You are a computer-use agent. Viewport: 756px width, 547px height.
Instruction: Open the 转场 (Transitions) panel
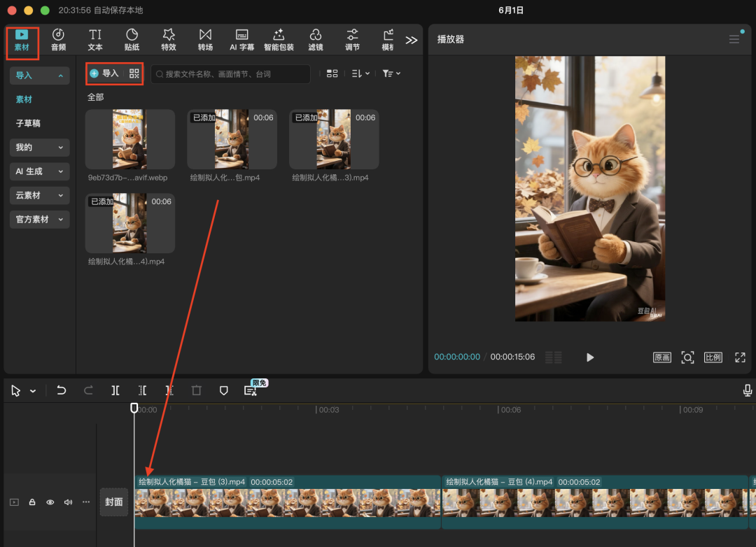205,39
